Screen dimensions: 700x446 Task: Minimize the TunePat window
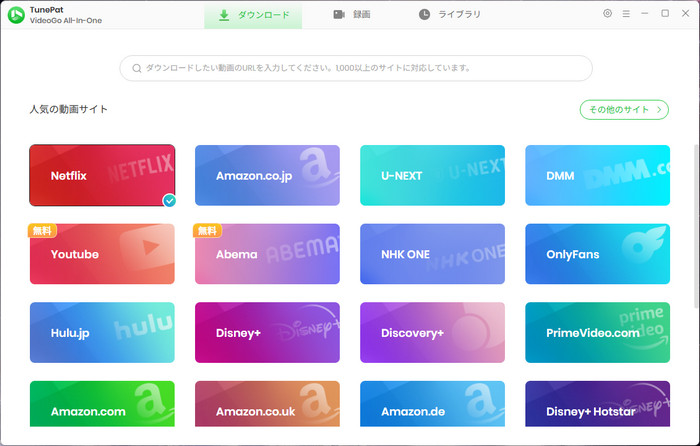645,13
